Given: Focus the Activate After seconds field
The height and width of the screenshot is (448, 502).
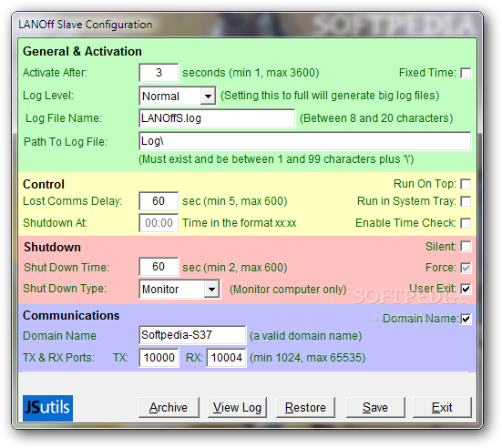Looking at the screenshot, I should [159, 73].
